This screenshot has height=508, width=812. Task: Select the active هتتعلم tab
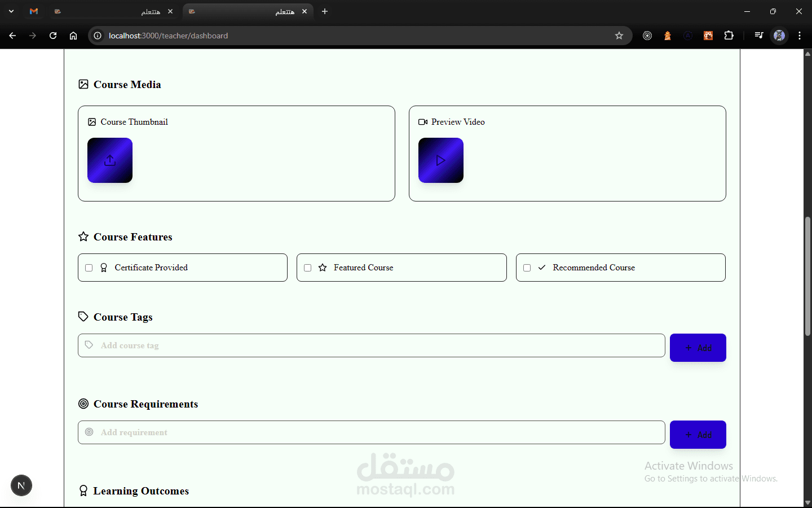(x=247, y=11)
